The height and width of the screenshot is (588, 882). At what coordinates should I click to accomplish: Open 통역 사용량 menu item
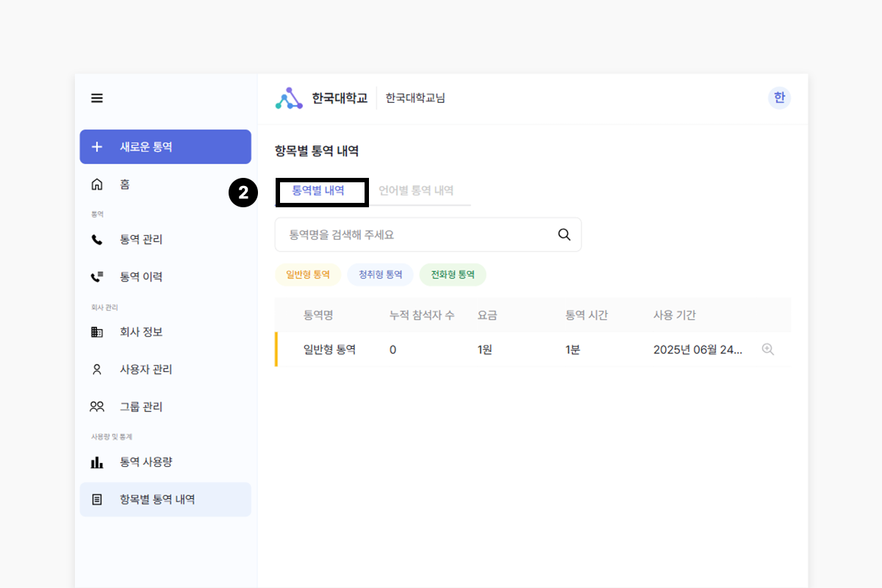point(165,462)
